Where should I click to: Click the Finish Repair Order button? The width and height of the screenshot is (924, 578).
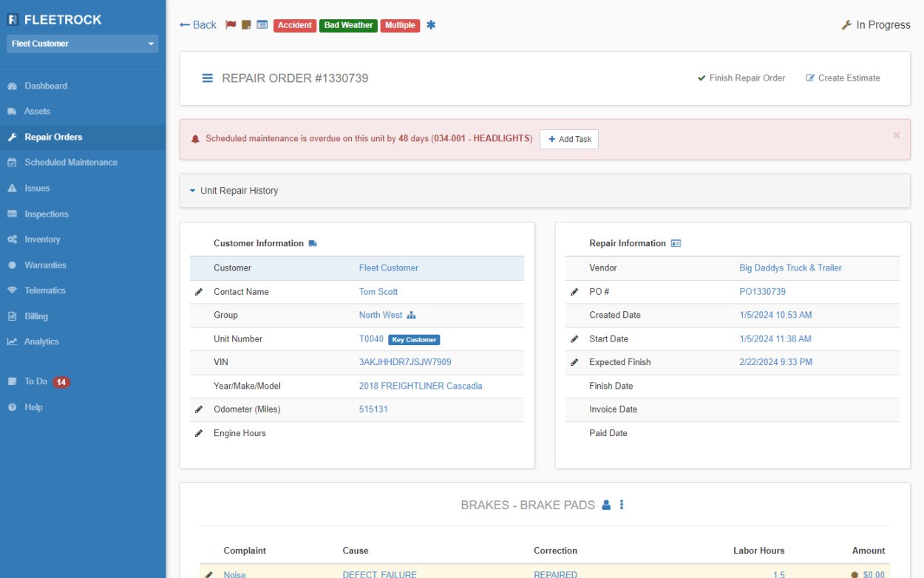(741, 78)
